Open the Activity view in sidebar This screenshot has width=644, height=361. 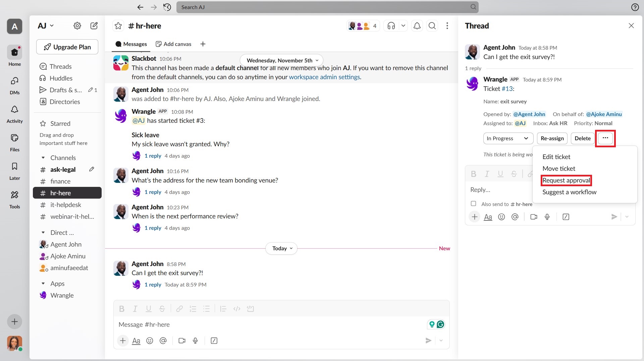[x=14, y=114]
